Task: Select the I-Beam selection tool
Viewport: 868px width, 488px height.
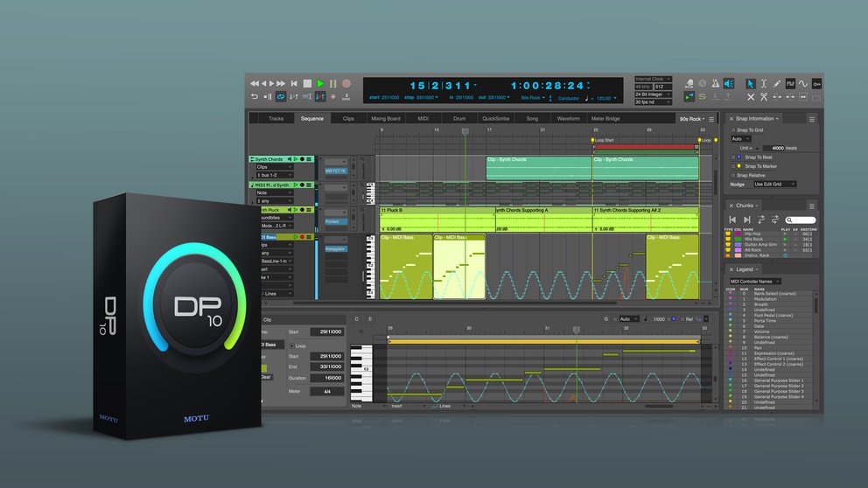Action: (x=763, y=84)
